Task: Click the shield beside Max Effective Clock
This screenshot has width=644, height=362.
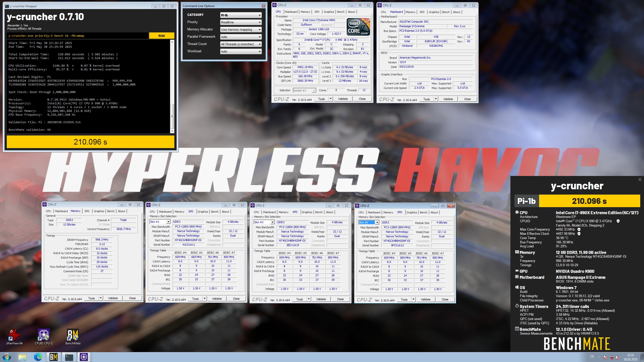Action: (579, 234)
